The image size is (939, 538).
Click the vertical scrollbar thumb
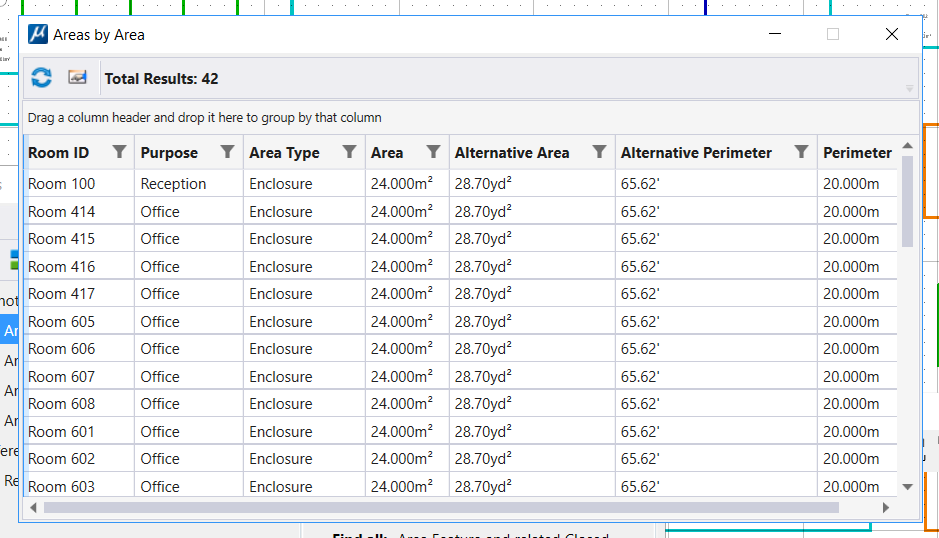tap(908, 201)
